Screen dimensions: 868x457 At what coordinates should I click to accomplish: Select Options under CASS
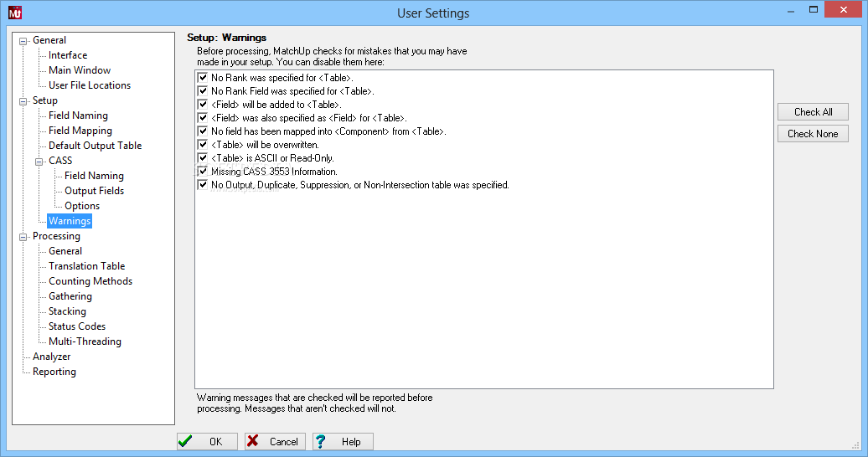tap(82, 206)
